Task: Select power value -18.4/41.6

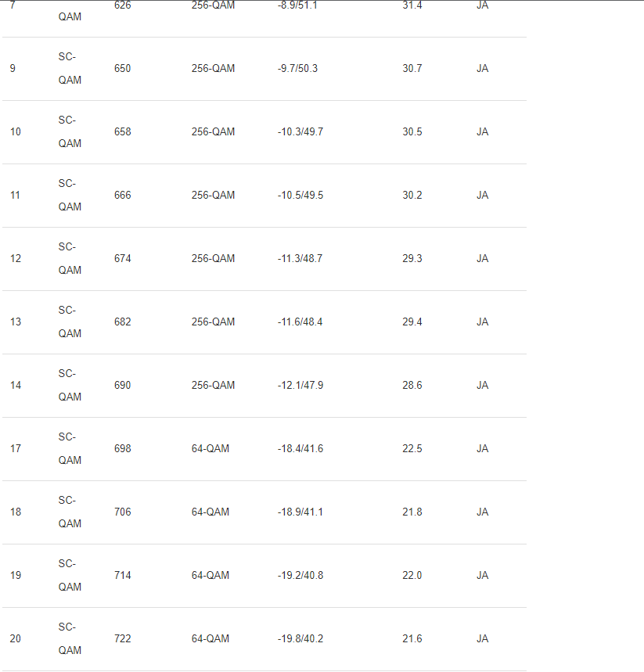Action: [300, 449]
